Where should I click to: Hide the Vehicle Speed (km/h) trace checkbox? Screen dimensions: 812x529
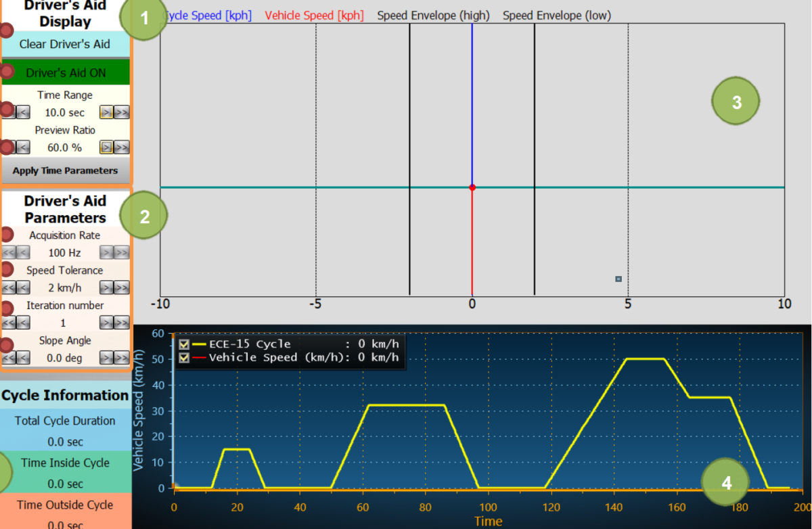point(183,357)
